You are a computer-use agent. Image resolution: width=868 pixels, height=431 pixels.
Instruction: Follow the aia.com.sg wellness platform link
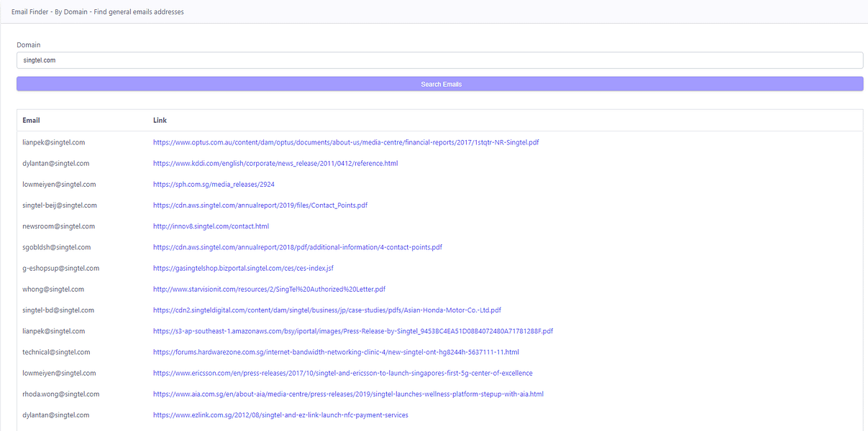point(348,394)
